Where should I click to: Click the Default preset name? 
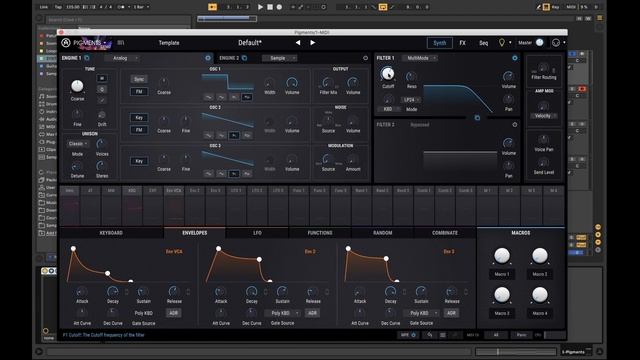[x=250, y=42]
